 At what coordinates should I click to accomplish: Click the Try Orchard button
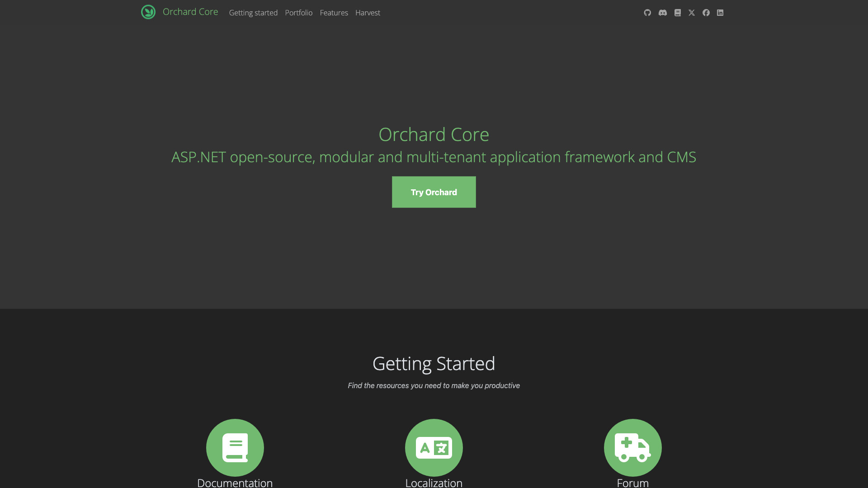[434, 192]
